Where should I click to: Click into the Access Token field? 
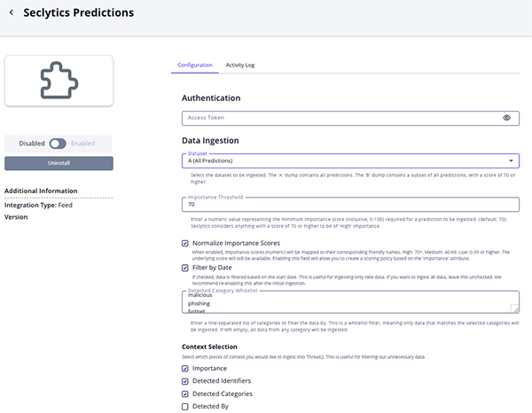(x=350, y=118)
